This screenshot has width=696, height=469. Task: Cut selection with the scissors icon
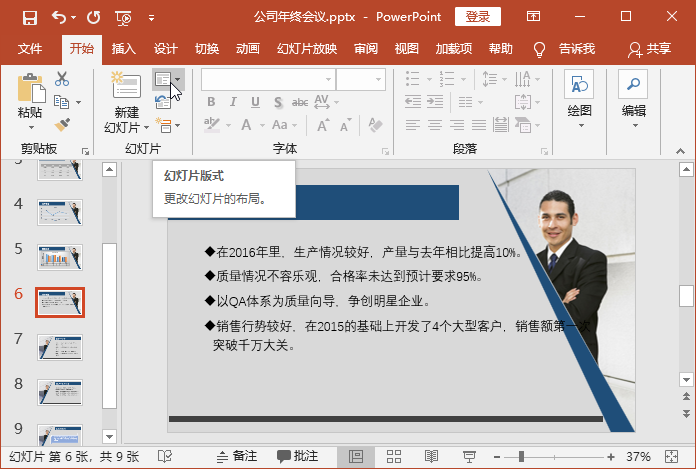click(62, 79)
